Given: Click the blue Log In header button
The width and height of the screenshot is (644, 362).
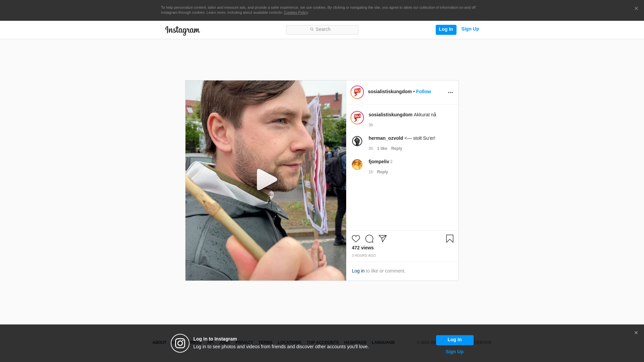Looking at the screenshot, I should (x=446, y=30).
